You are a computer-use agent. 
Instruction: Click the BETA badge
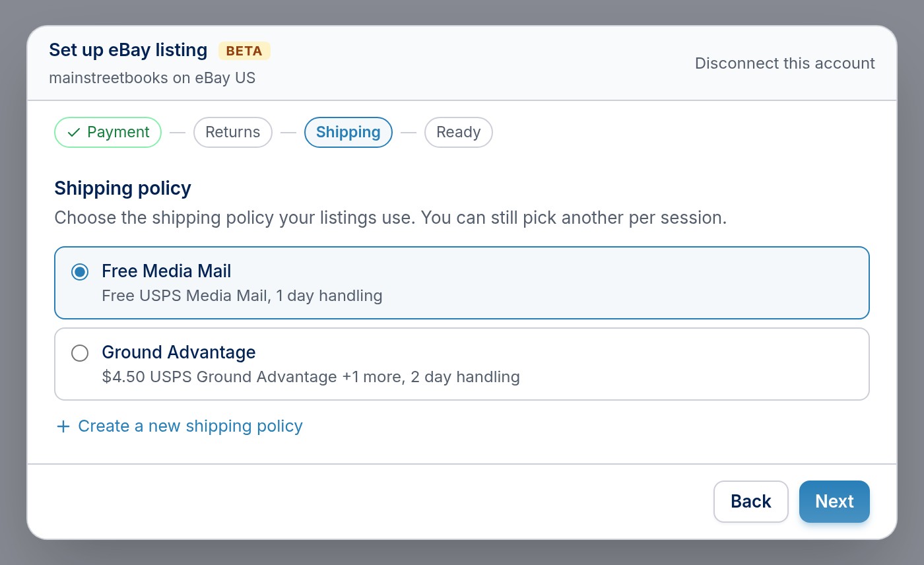pos(244,51)
